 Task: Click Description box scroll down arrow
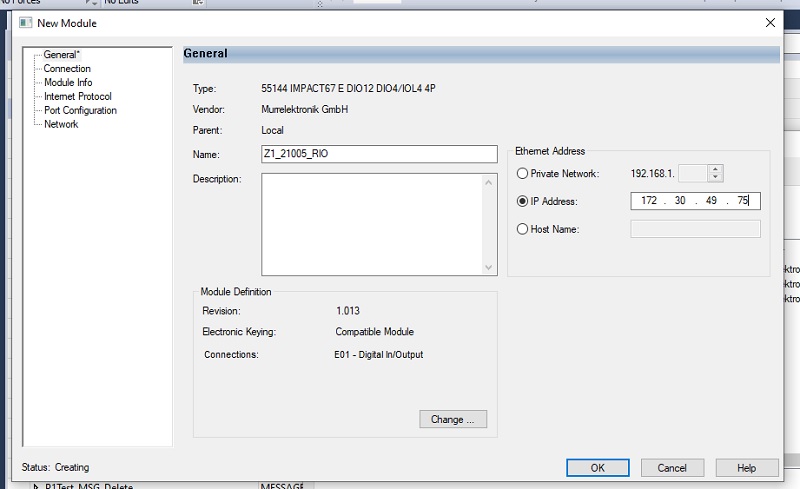tap(488, 267)
